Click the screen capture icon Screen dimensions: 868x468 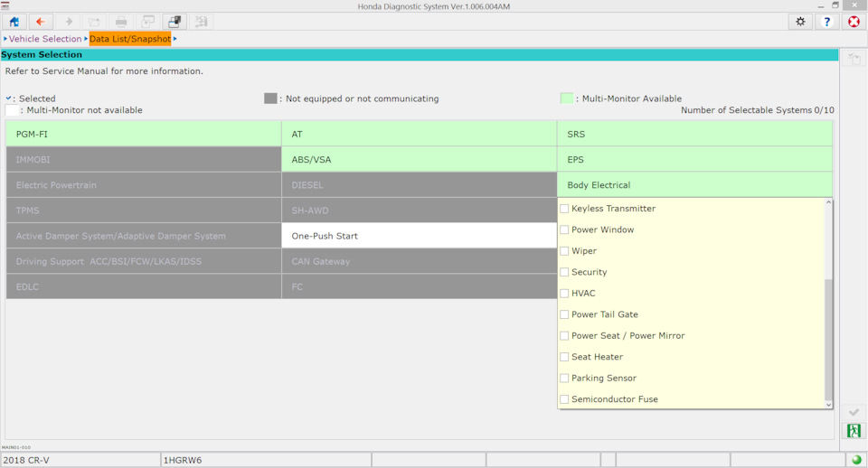tap(147, 22)
